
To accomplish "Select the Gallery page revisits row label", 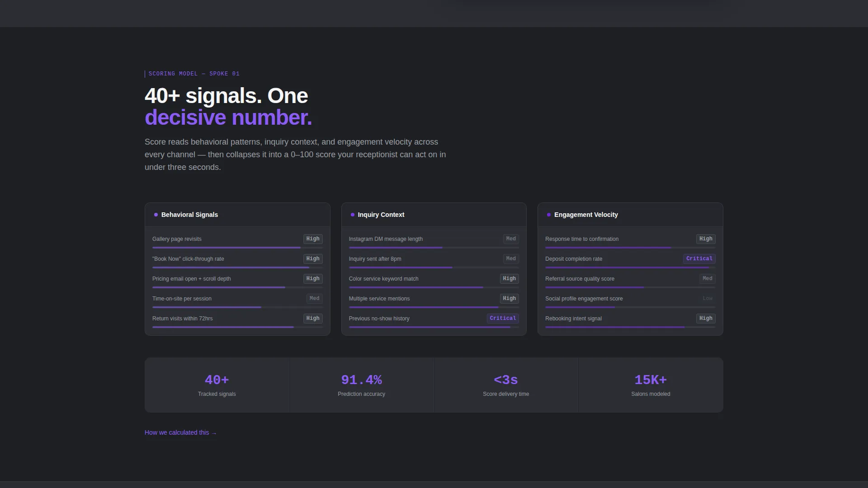I will coord(177,239).
